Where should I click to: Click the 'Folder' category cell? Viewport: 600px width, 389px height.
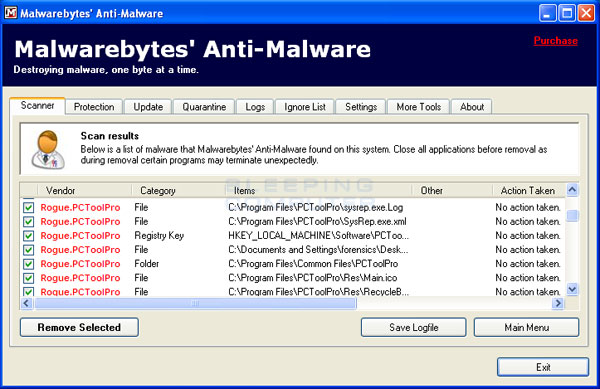coord(147,264)
